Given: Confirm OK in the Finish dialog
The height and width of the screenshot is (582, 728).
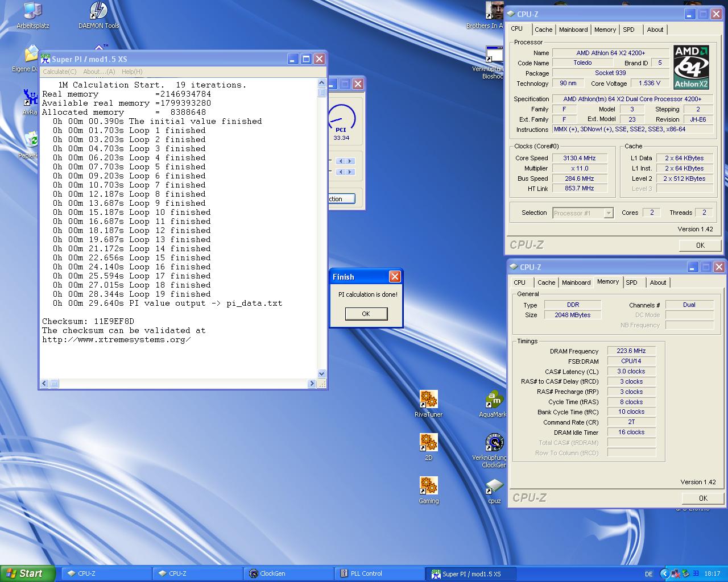Looking at the screenshot, I should 366,314.
